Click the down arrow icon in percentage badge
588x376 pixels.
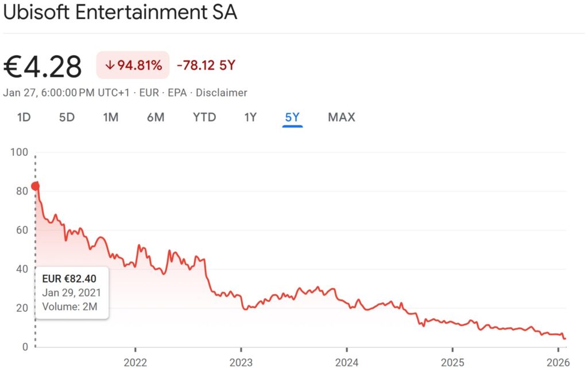tap(110, 66)
